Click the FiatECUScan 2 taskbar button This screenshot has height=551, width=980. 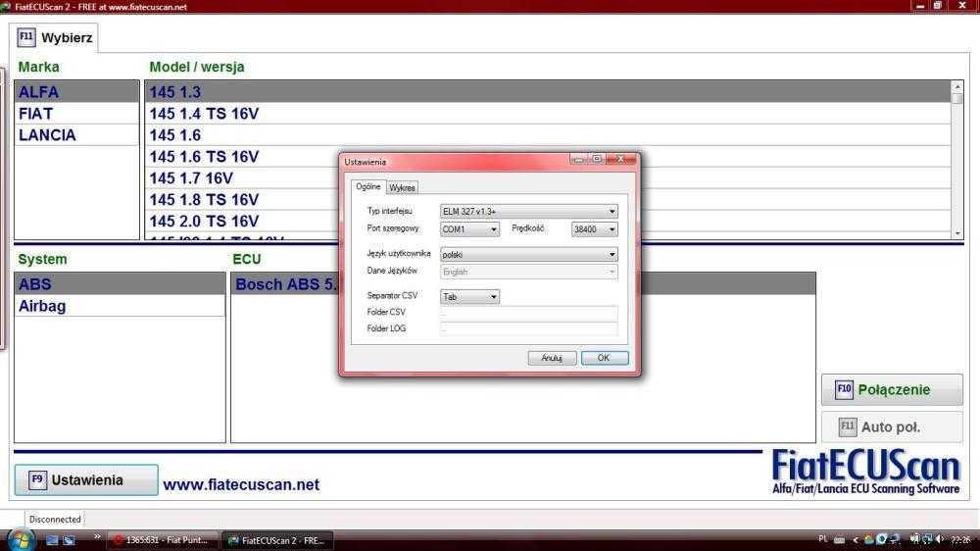[x=277, y=540]
